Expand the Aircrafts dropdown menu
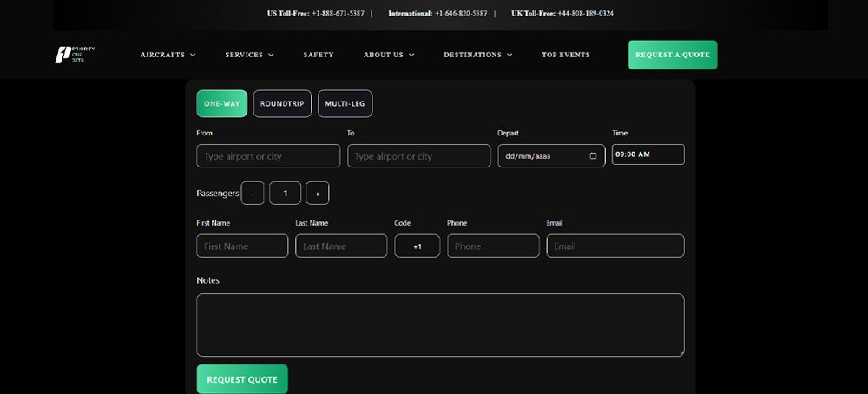This screenshot has width=868, height=394. click(168, 55)
